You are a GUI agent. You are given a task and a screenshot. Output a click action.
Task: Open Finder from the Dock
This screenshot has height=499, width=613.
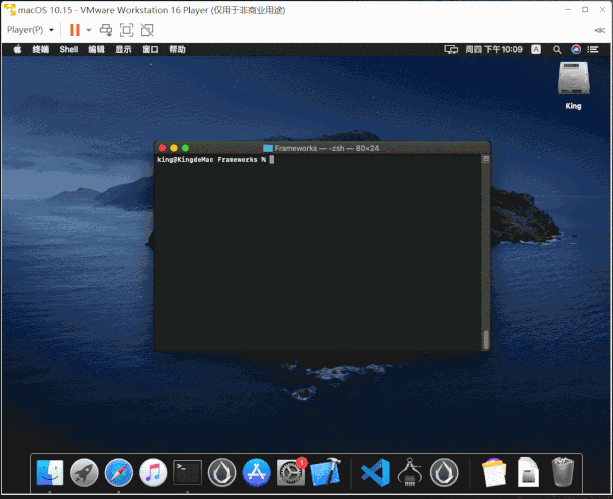[50, 472]
